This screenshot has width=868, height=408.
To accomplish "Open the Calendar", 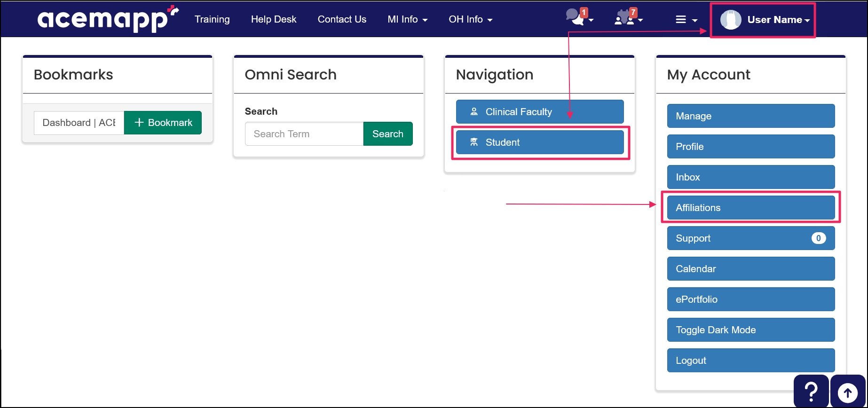I will tap(751, 268).
